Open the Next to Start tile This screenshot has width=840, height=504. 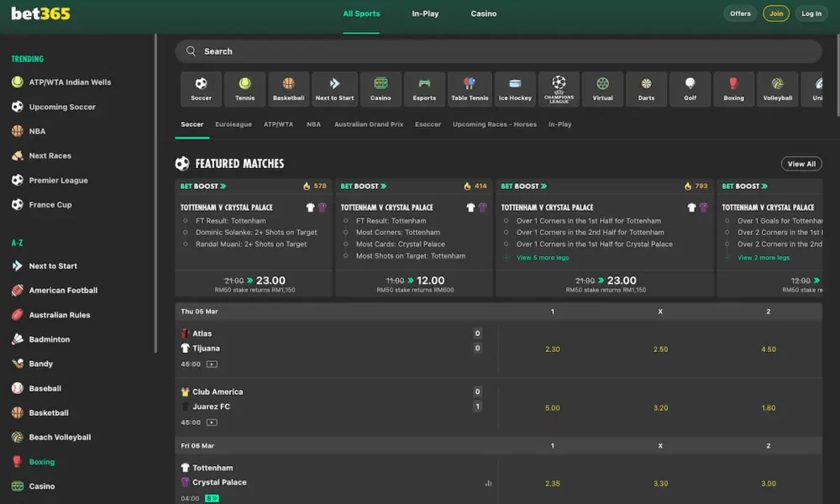click(335, 89)
